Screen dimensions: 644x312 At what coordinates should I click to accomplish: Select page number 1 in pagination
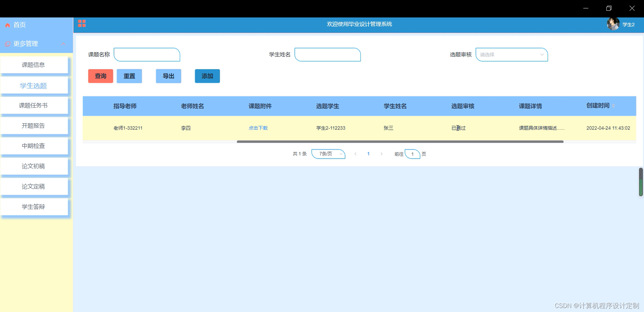pos(368,154)
